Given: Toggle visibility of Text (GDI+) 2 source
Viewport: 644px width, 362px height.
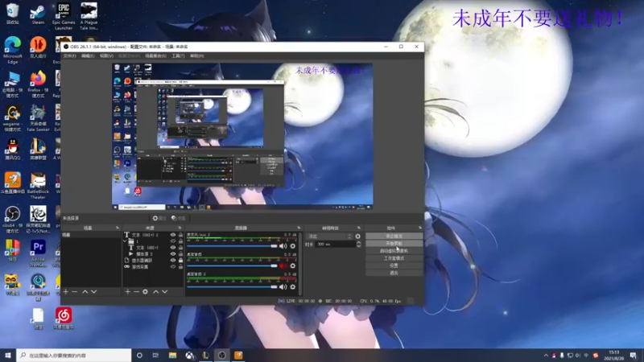Looking at the screenshot, I should click(173, 235).
